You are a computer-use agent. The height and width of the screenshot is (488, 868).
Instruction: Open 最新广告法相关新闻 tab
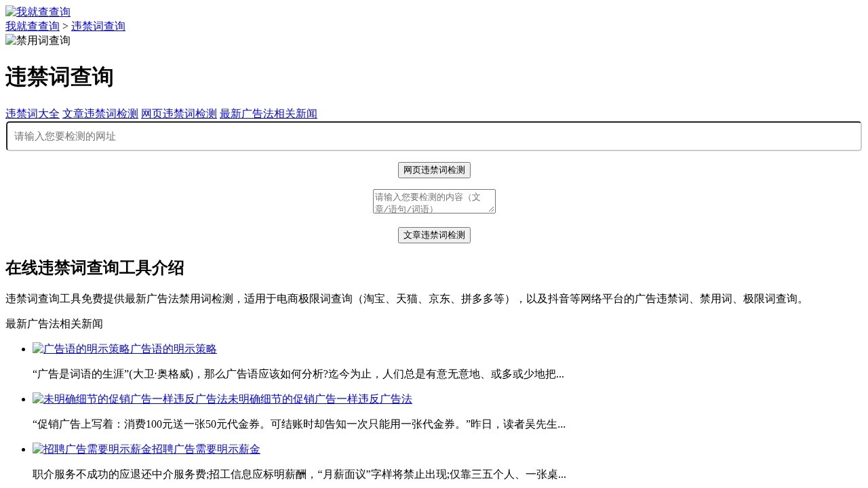[269, 113]
